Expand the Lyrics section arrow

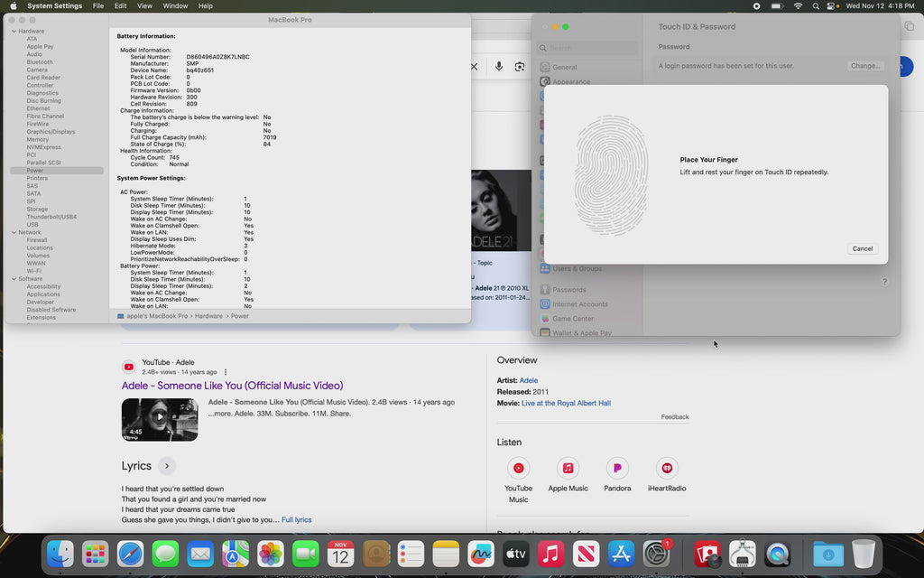(x=166, y=466)
